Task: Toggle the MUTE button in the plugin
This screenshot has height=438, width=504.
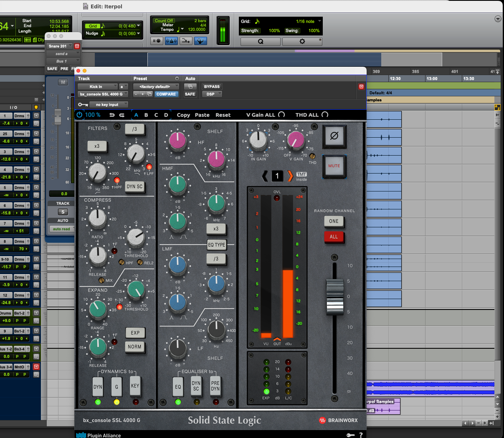Action: [x=334, y=166]
